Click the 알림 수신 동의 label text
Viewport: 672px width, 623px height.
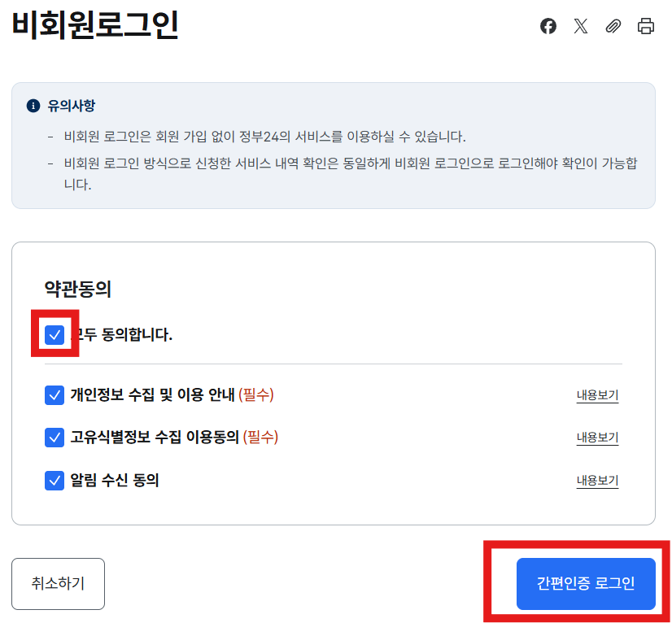tap(115, 480)
